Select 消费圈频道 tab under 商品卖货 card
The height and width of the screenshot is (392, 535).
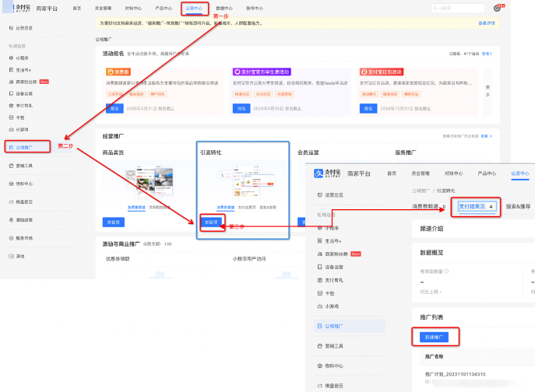tap(136, 207)
